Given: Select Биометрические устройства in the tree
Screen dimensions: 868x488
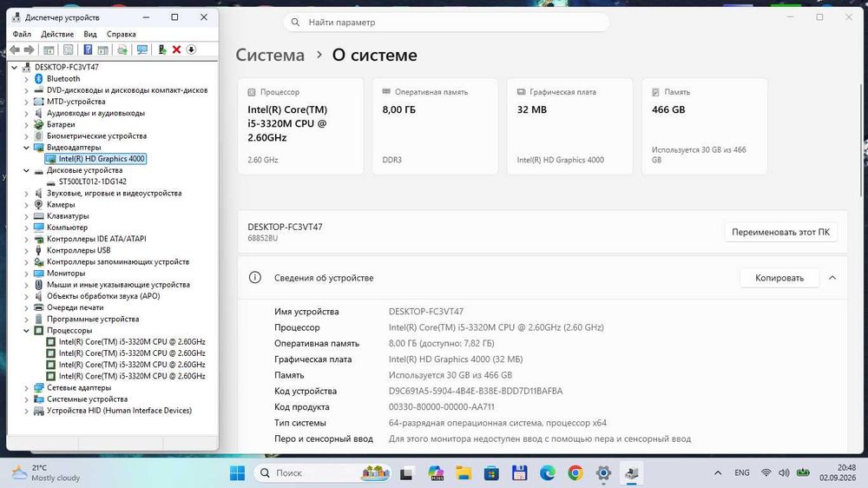Looking at the screenshot, I should pos(96,135).
